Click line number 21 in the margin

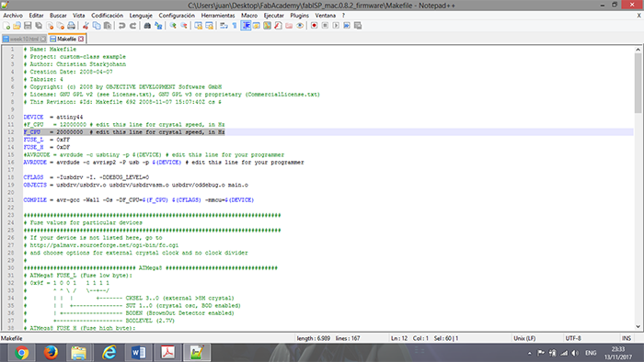[x=11, y=199]
